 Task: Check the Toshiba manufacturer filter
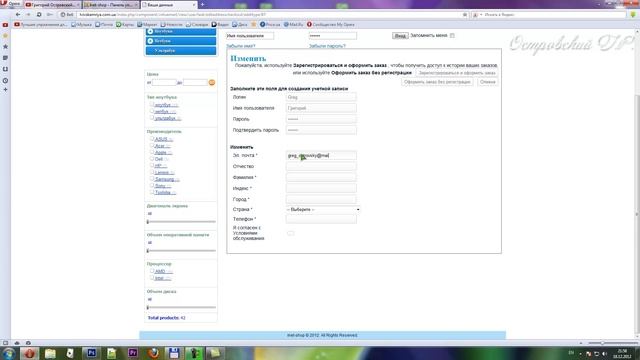(x=152, y=192)
